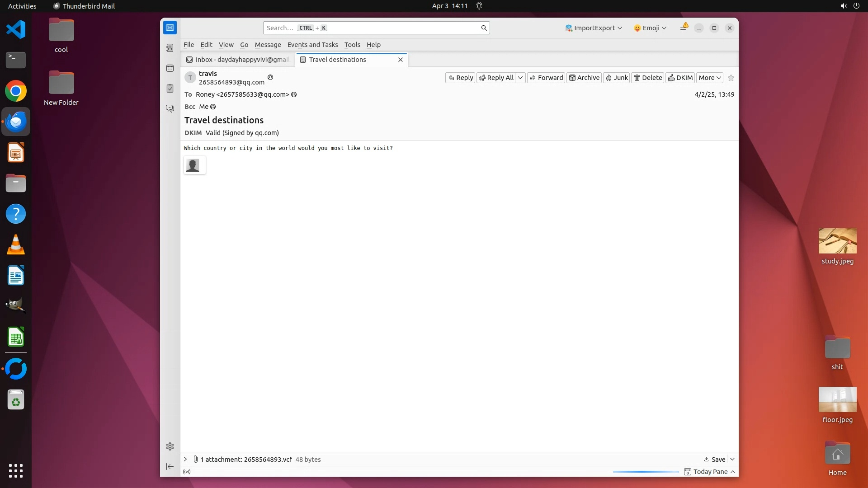The height and width of the screenshot is (488, 868).
Task: Switch to the Inbox tab
Action: [x=238, y=60]
